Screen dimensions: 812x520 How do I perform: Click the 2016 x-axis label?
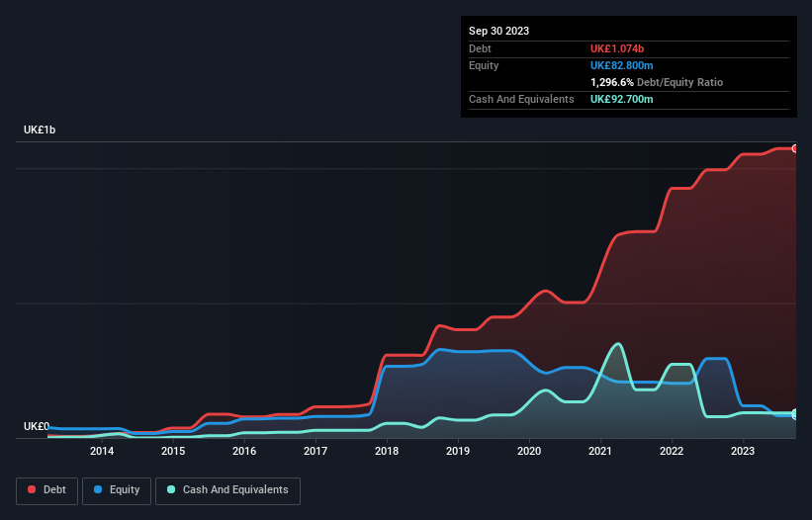(x=244, y=451)
